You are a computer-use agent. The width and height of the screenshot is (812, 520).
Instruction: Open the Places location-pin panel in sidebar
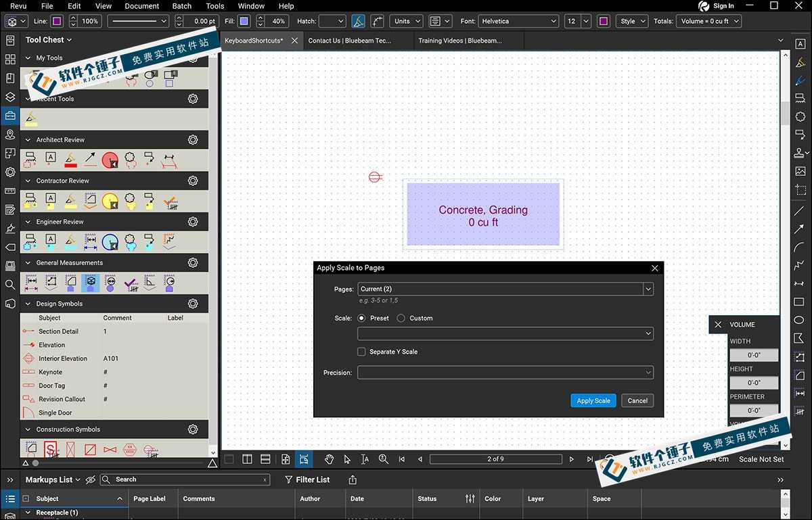10,135
